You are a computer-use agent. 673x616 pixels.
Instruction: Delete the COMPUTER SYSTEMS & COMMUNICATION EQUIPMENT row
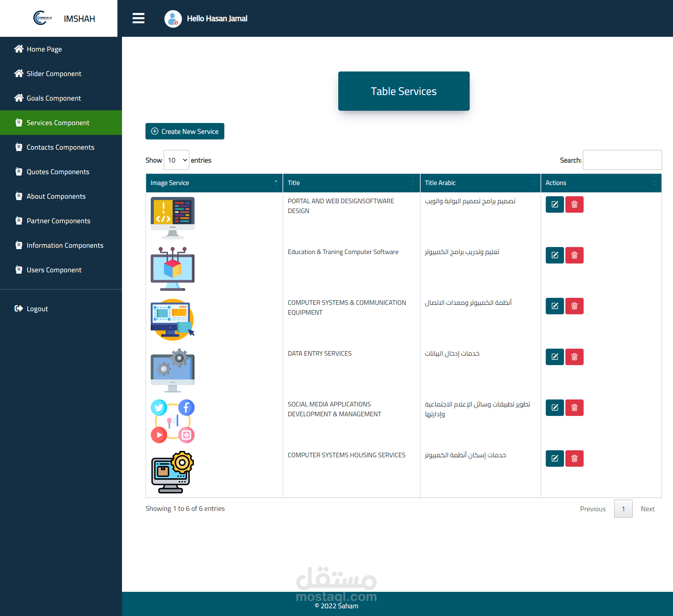pyautogui.click(x=574, y=306)
